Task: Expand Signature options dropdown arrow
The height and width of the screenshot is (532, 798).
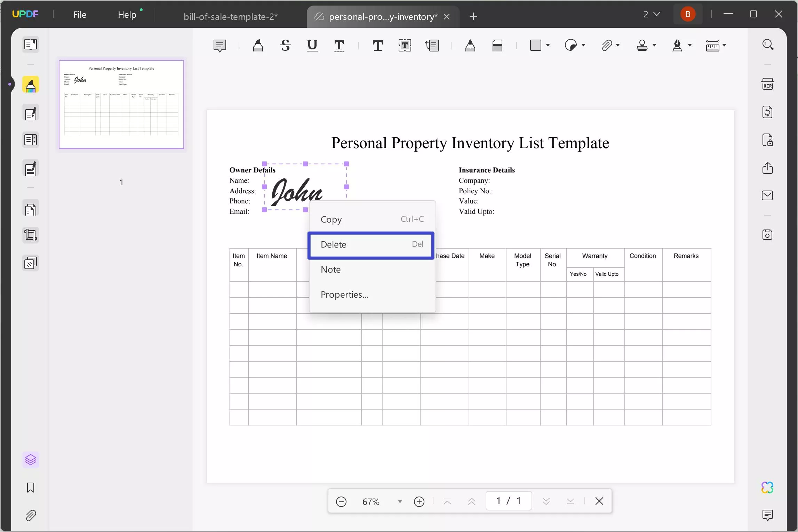Action: click(690, 45)
